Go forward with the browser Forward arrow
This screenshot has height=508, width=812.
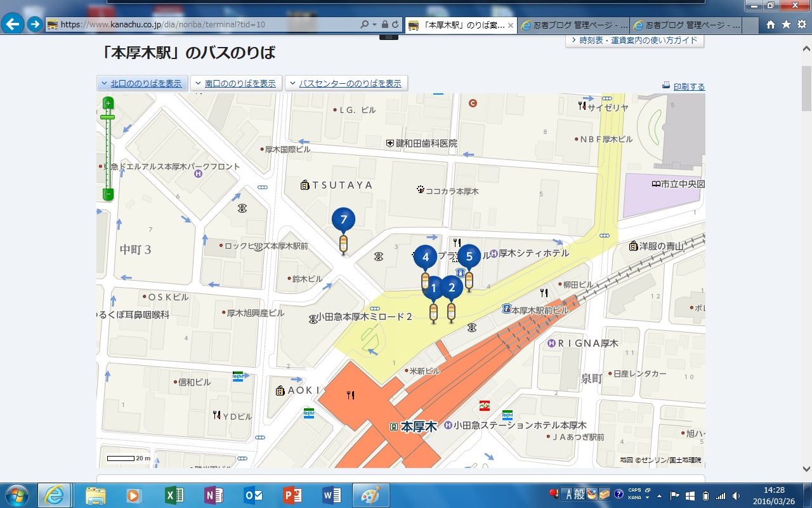(34, 25)
